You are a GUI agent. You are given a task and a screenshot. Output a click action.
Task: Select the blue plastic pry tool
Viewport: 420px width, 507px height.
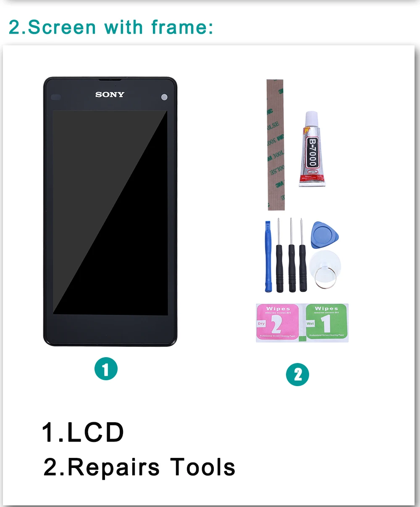268,256
